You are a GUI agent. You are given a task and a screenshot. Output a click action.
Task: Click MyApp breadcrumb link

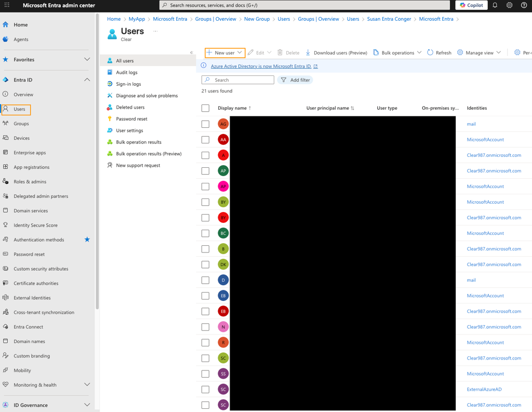coord(137,19)
